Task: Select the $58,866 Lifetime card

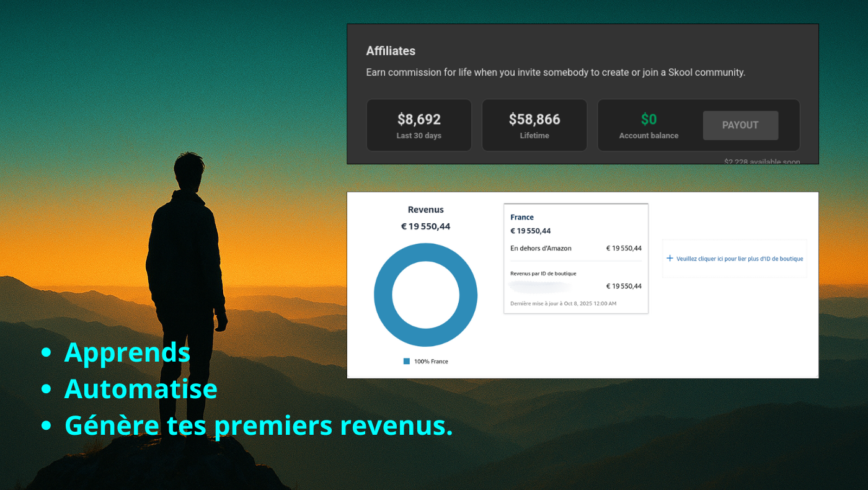Action: (x=534, y=125)
